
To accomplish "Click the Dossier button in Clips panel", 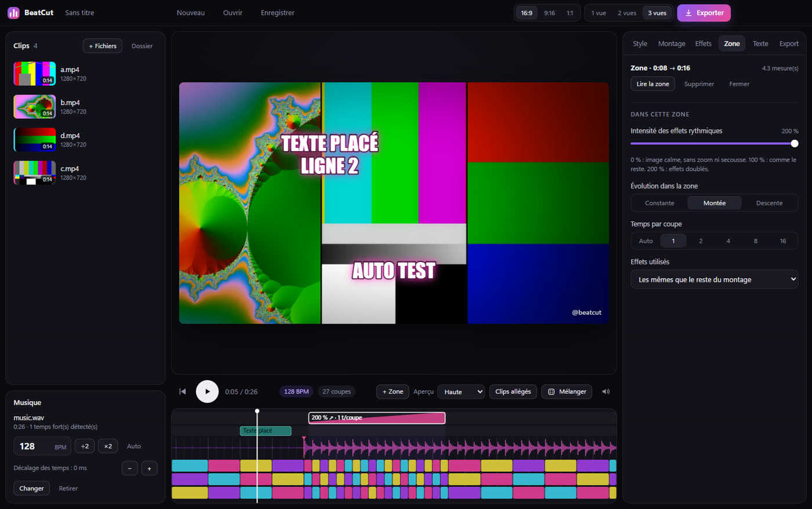I will point(142,46).
